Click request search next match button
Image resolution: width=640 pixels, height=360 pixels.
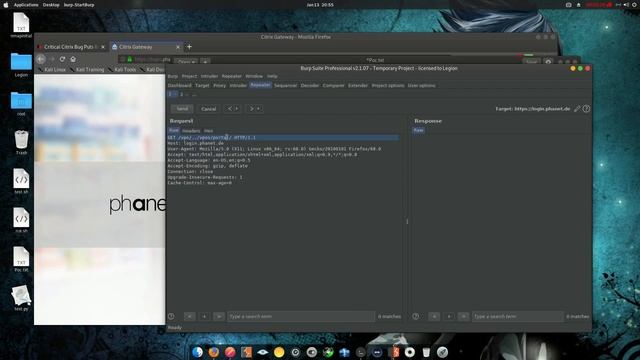tap(219, 316)
